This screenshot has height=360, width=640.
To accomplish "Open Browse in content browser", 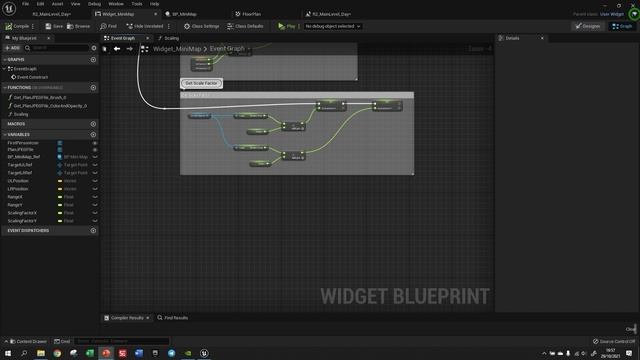I will (x=78, y=26).
